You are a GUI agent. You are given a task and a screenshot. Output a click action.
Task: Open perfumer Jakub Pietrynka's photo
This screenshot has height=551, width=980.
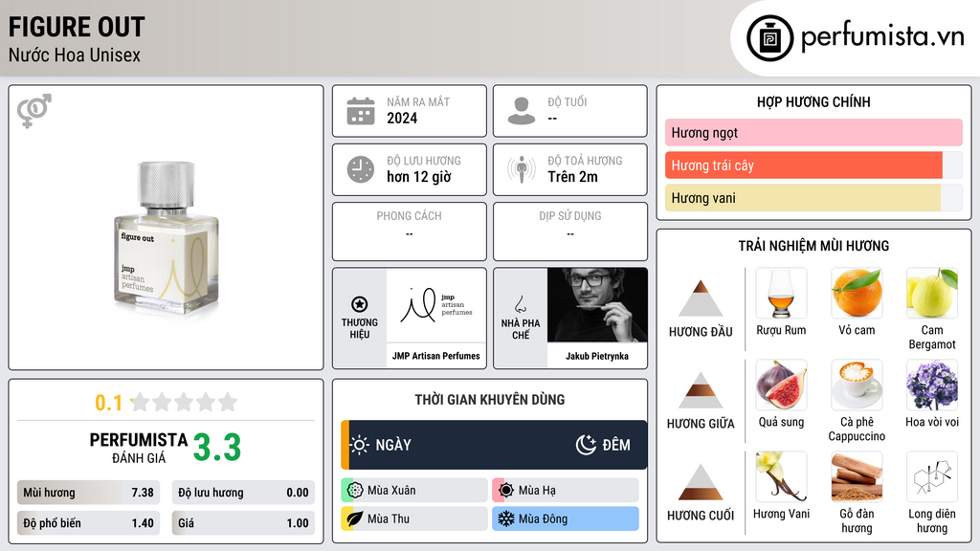coord(597,305)
